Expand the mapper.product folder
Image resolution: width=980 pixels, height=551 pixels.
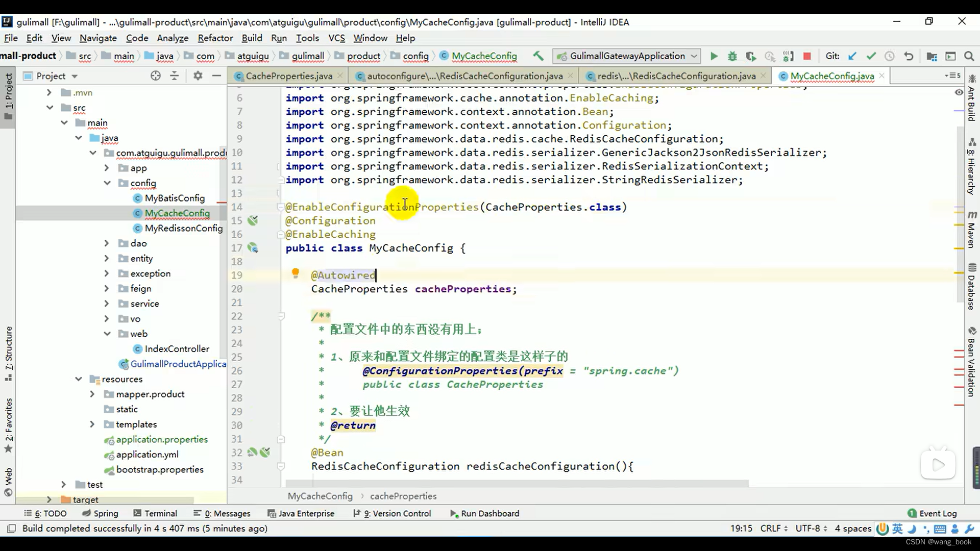point(92,394)
